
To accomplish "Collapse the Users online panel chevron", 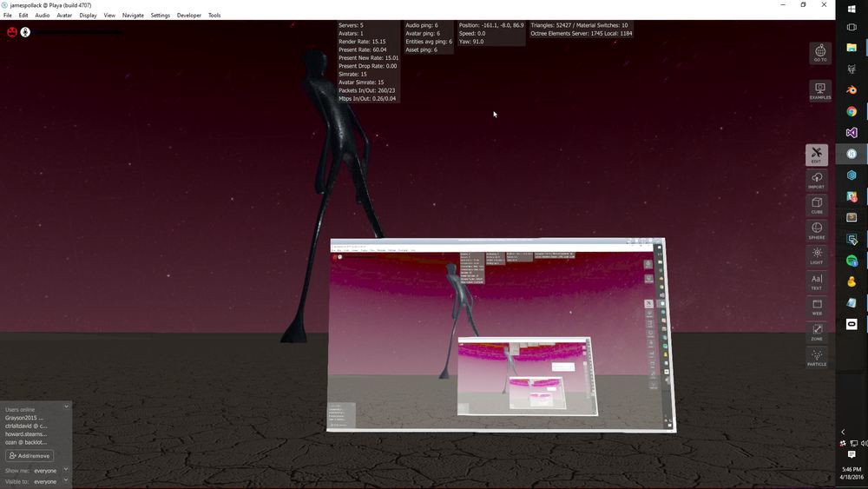I will (x=66, y=407).
